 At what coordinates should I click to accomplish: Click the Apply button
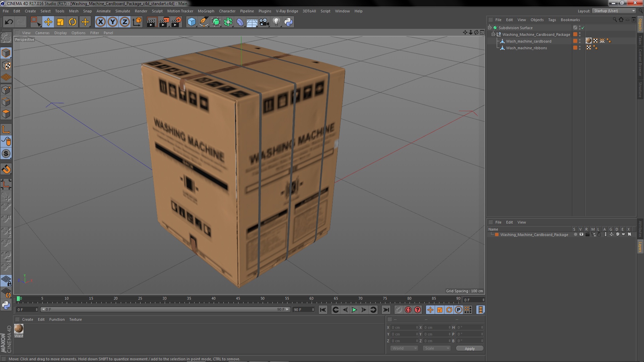tap(470, 348)
